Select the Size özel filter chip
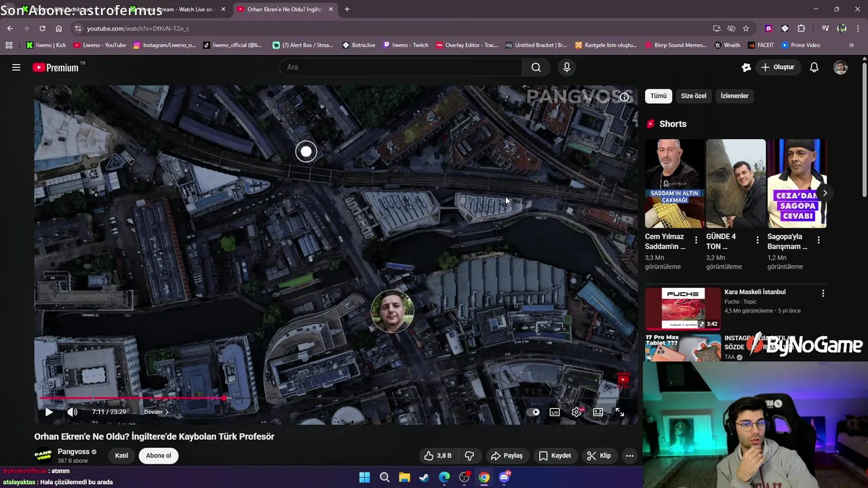The width and height of the screenshot is (868, 488). click(693, 96)
